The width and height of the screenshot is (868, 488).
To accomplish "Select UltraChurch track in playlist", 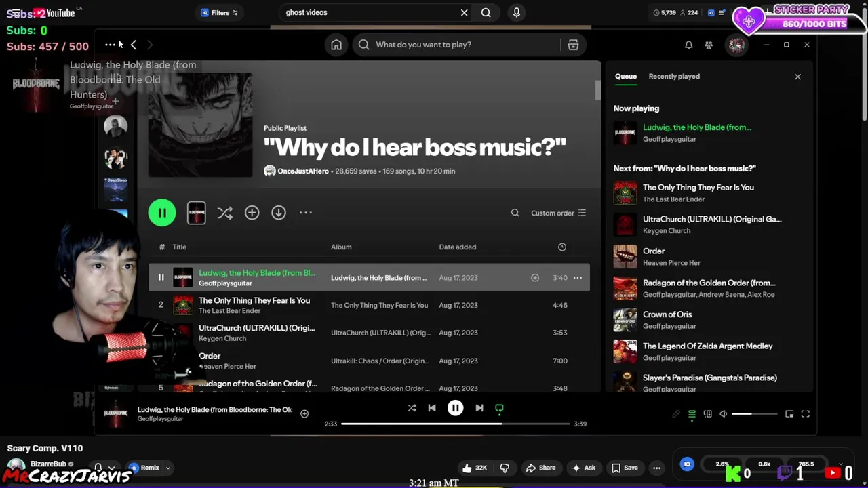I will tap(369, 333).
